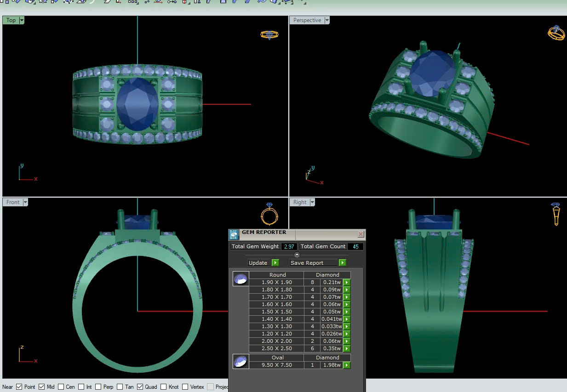Expand the Right viewport dropdown arrow
This screenshot has height=392, width=567.
pyautogui.click(x=312, y=202)
